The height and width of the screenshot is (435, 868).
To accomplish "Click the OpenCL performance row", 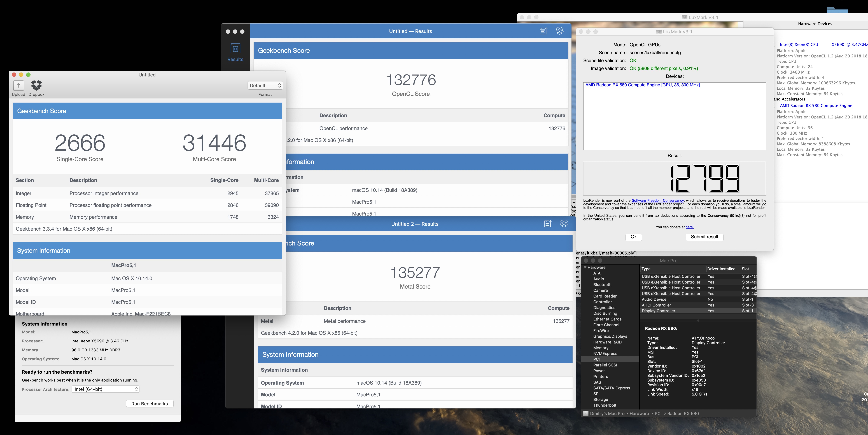I will tap(427, 128).
